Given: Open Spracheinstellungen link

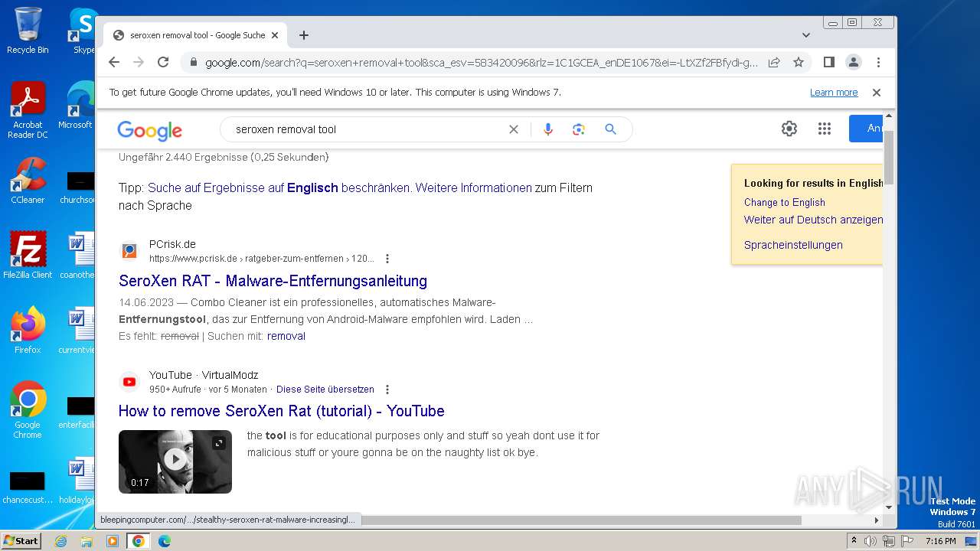Looking at the screenshot, I should click(793, 245).
